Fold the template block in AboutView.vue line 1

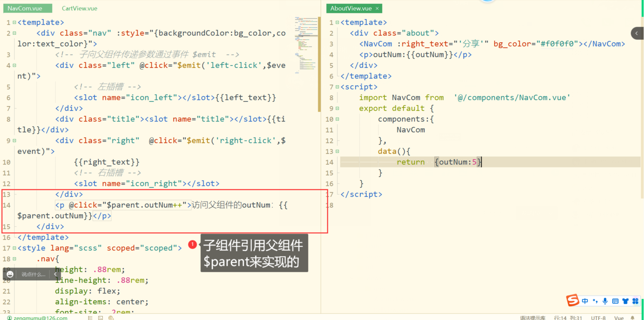tap(337, 22)
